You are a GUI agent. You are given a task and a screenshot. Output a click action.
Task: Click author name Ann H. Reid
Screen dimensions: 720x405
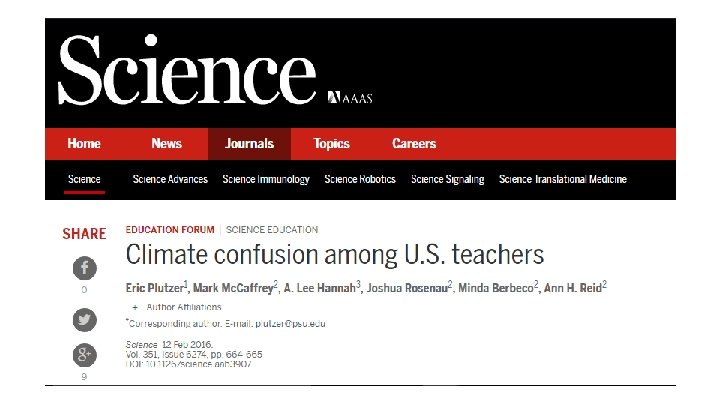[573, 288]
